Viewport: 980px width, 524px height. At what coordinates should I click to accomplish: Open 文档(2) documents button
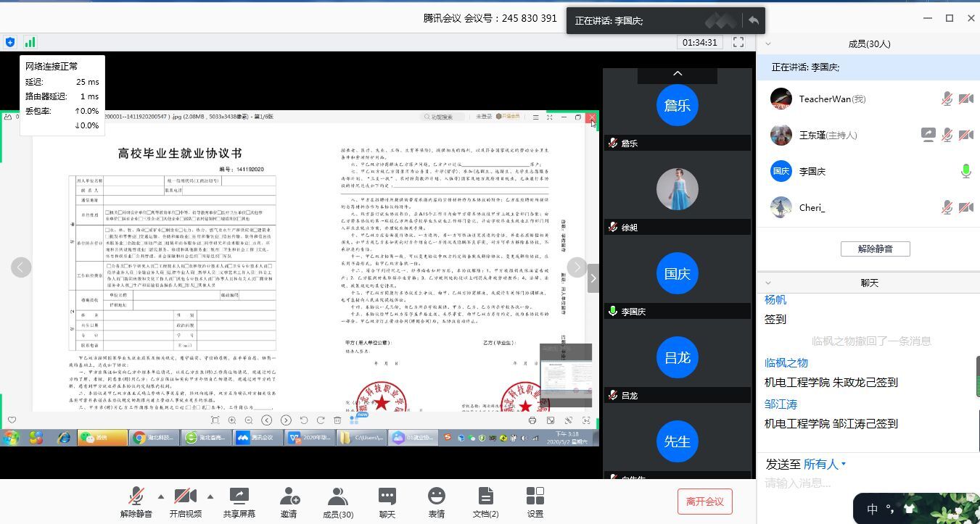tap(485, 502)
